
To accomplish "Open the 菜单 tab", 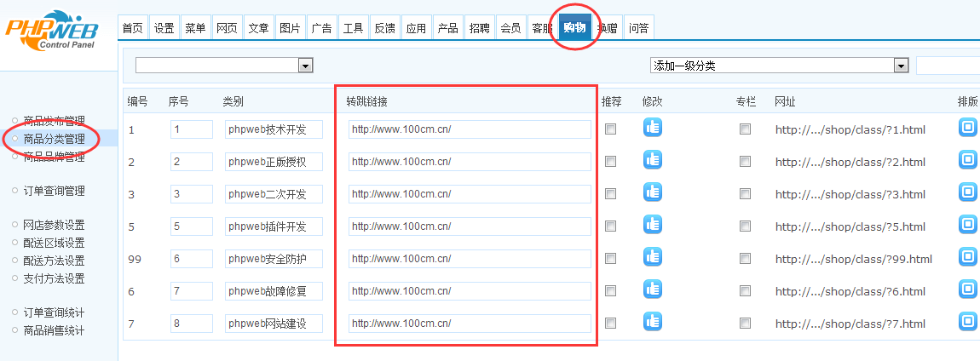I will click(195, 28).
